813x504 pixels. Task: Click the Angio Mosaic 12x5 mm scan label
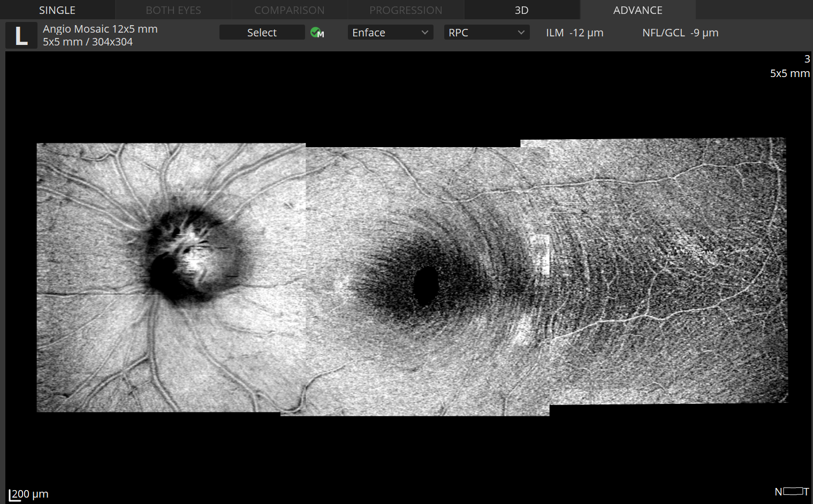click(x=100, y=29)
